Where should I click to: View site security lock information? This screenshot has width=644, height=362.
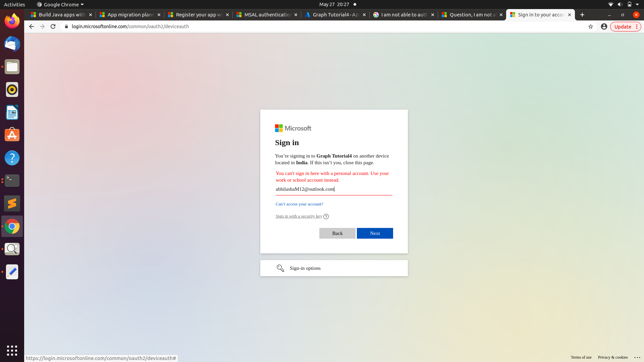click(x=66, y=26)
